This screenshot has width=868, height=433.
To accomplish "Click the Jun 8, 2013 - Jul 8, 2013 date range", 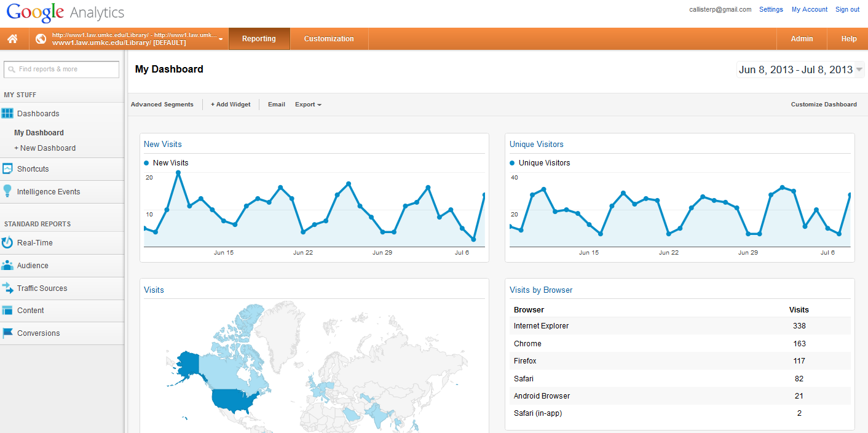I will [795, 70].
